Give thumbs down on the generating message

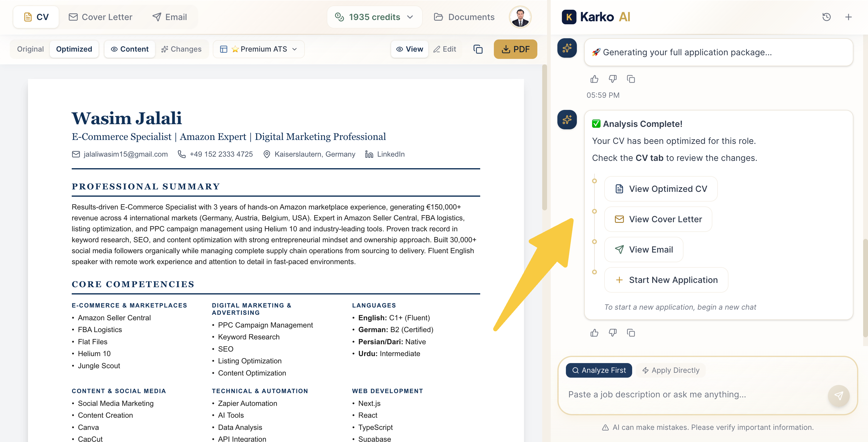[x=613, y=79]
